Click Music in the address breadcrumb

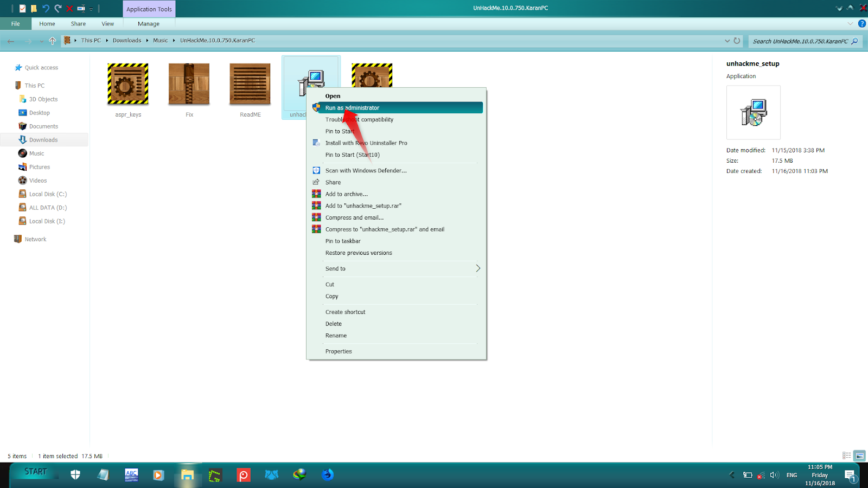[x=161, y=41]
